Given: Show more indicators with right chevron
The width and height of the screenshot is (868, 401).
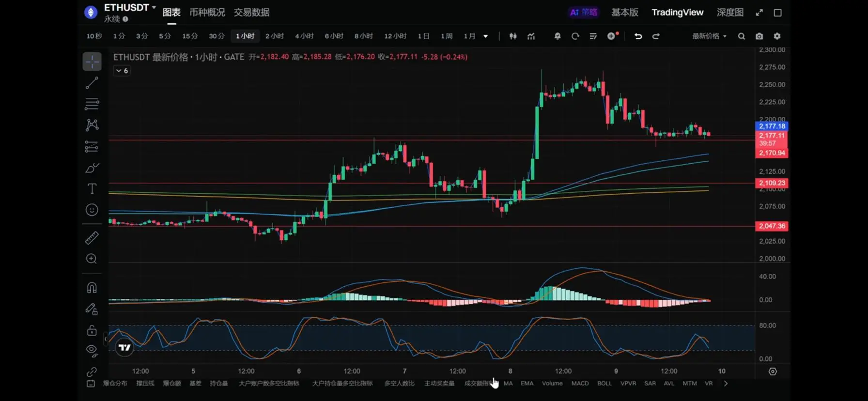Looking at the screenshot, I should [726, 384].
